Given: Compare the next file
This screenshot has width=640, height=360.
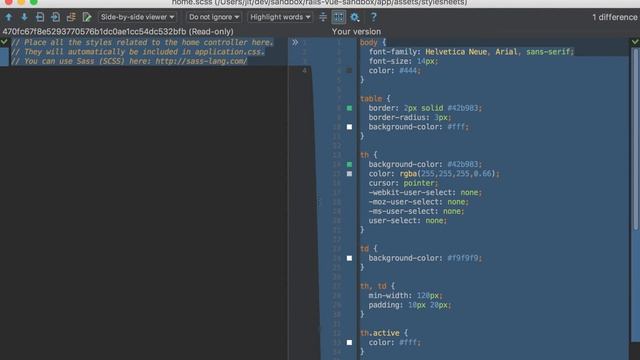Looking at the screenshot, I should coord(56,17).
